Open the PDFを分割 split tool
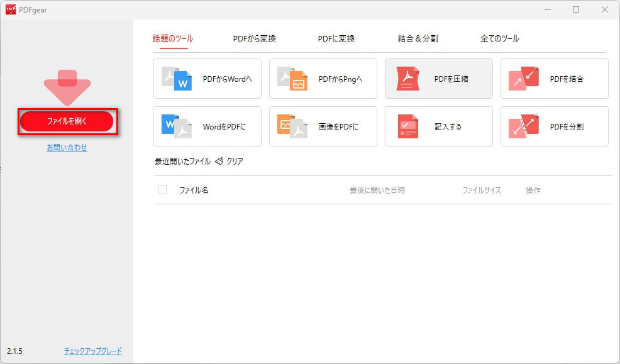The image size is (620, 364). 554,126
